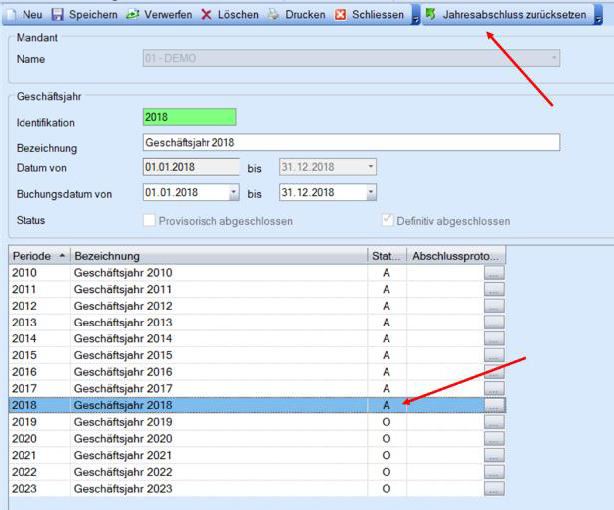Open Buchungsdatum von date picker dropdown
This screenshot has height=510, width=614.
tap(234, 193)
